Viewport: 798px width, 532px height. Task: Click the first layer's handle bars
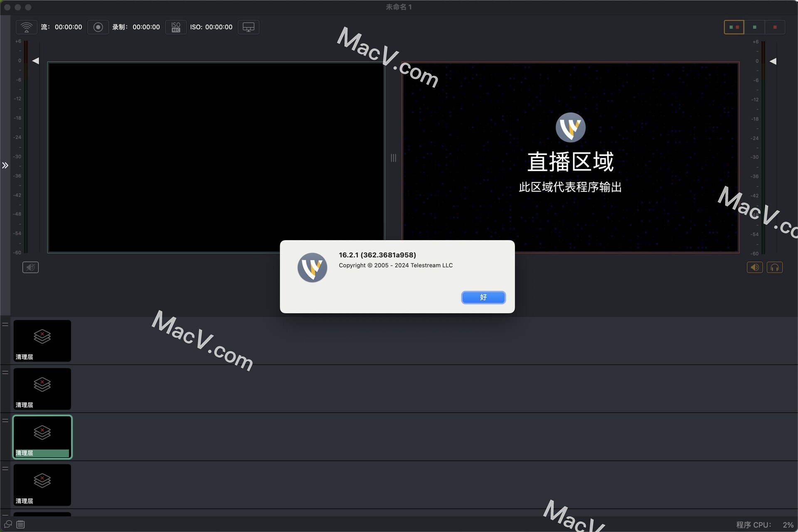[x=5, y=325]
